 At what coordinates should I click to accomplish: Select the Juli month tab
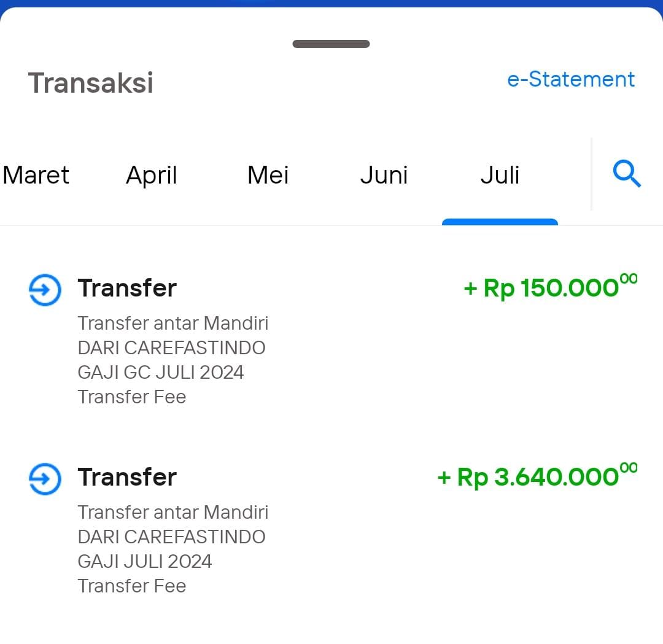click(x=500, y=175)
